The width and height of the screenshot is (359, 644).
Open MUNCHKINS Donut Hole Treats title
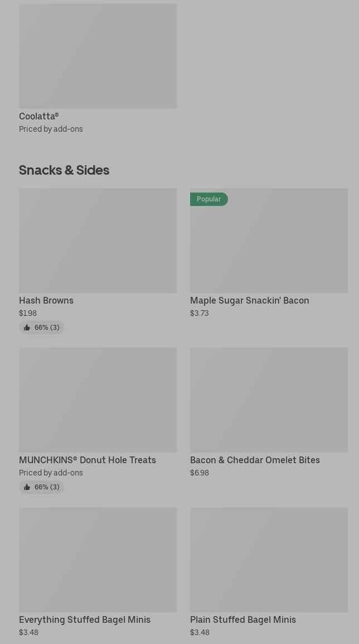pos(88,460)
